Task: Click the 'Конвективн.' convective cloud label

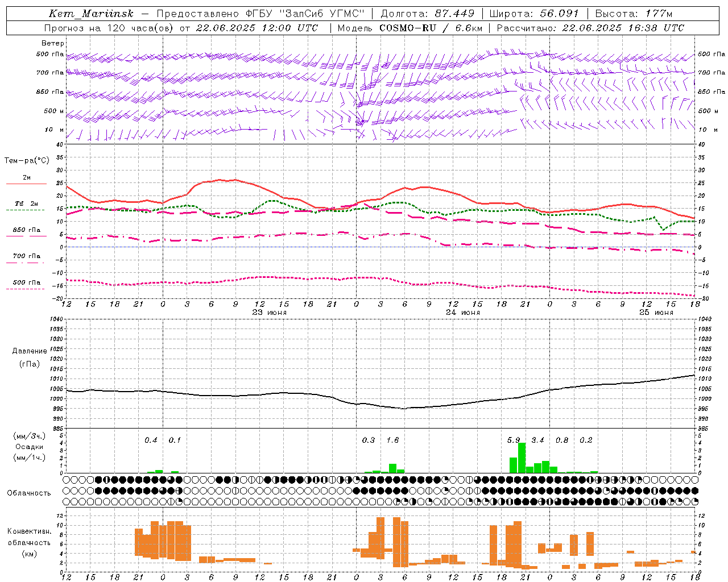Action: [30, 531]
